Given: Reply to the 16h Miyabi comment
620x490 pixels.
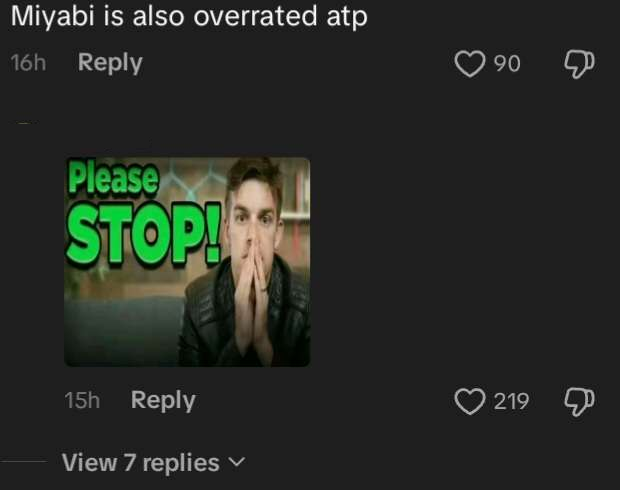Looking at the screenshot, I should 110,63.
